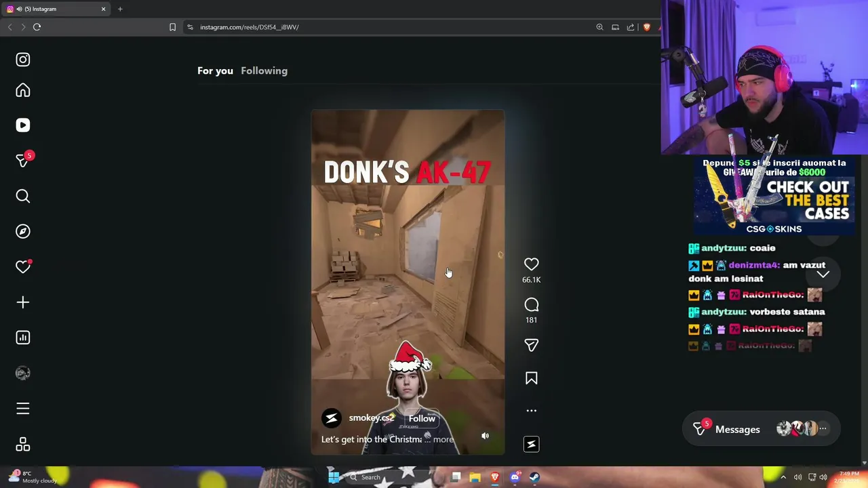Click the cast/media icon in address bar
This screenshot has height=488, width=868.
(x=615, y=27)
